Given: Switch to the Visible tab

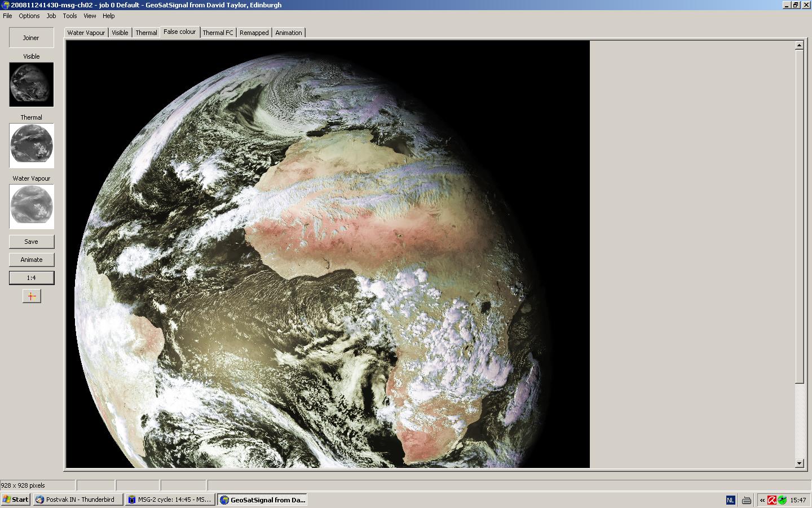Looking at the screenshot, I should [120, 33].
